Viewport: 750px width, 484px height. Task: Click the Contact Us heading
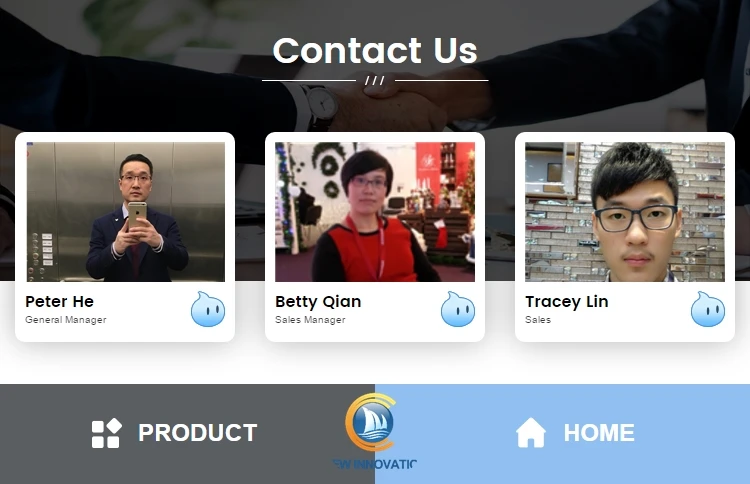(x=375, y=50)
